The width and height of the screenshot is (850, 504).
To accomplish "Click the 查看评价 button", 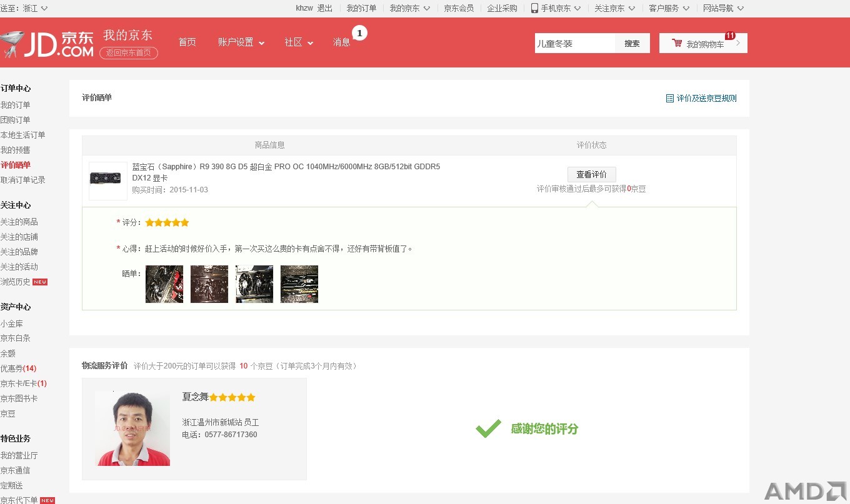I will 591,174.
